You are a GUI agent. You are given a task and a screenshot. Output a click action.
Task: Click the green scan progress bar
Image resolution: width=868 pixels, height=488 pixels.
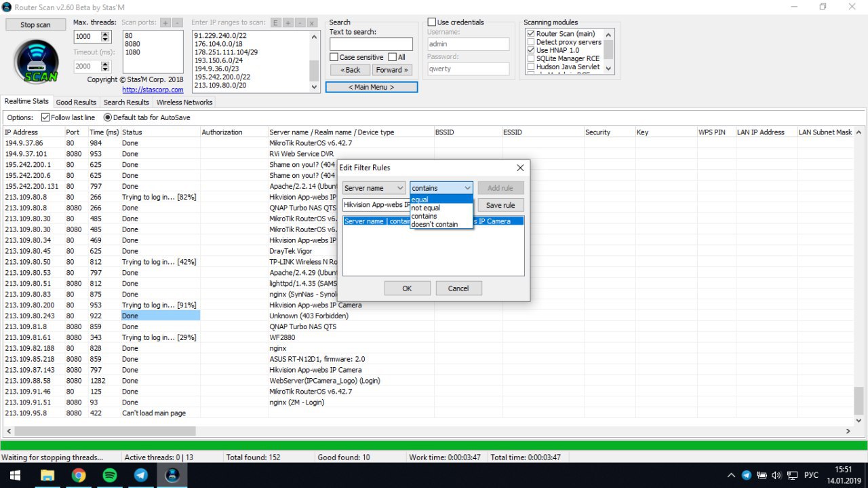pos(434,445)
